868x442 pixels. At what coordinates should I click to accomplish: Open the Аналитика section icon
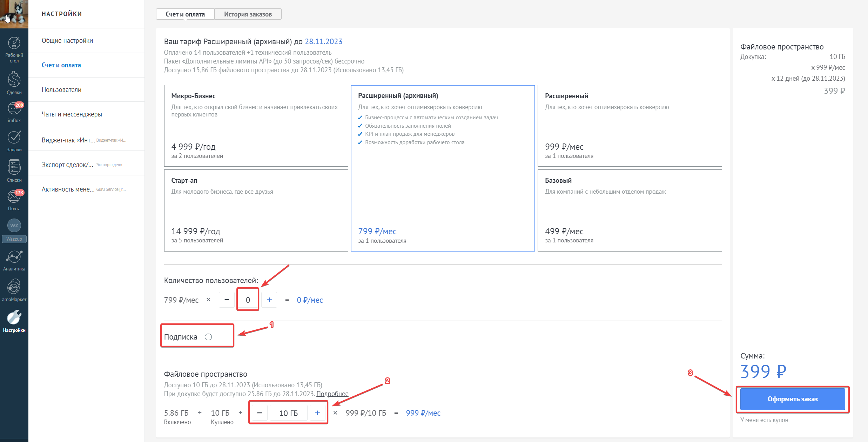click(x=14, y=261)
